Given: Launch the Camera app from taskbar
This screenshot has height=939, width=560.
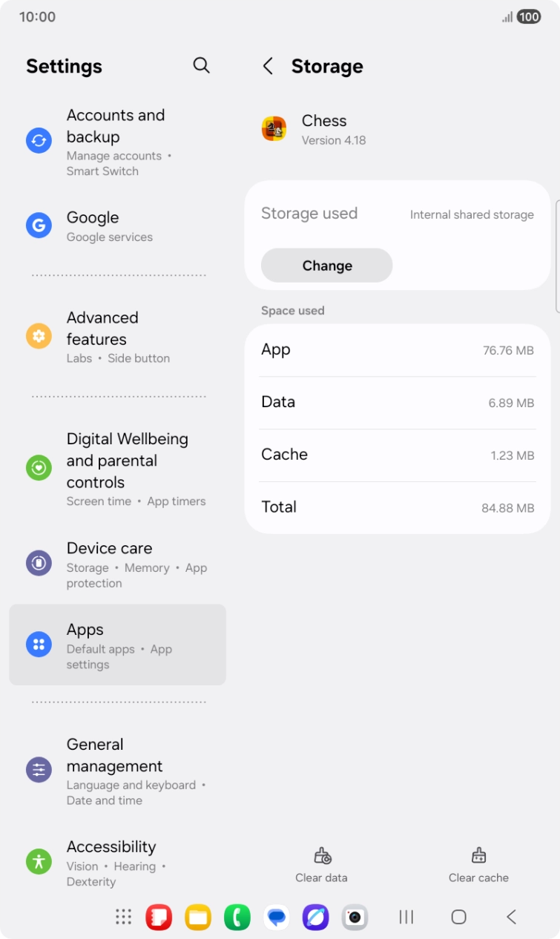Looking at the screenshot, I should coord(355,917).
